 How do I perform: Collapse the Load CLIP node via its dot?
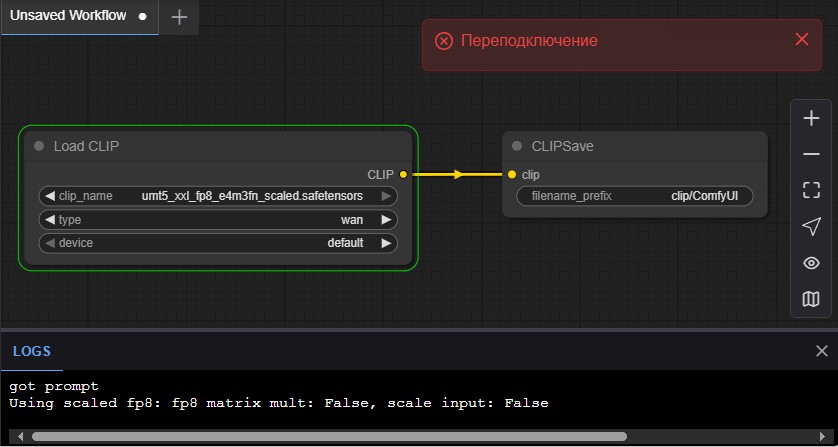pos(39,146)
